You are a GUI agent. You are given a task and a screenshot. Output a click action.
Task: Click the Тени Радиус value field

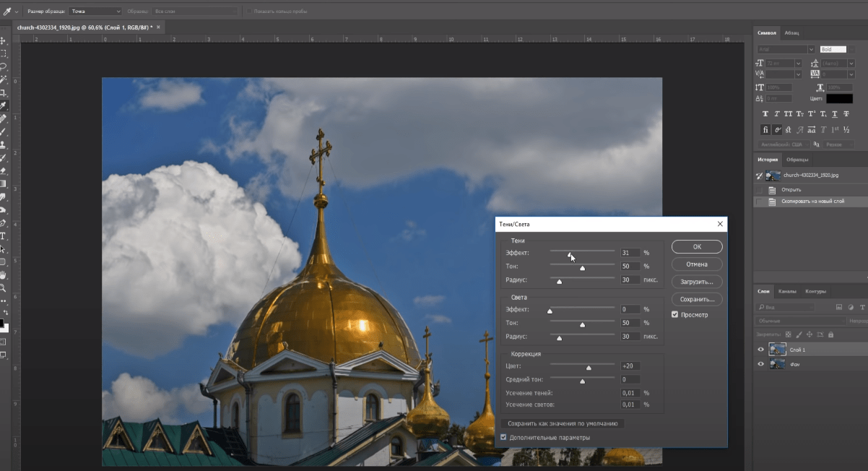click(x=630, y=280)
